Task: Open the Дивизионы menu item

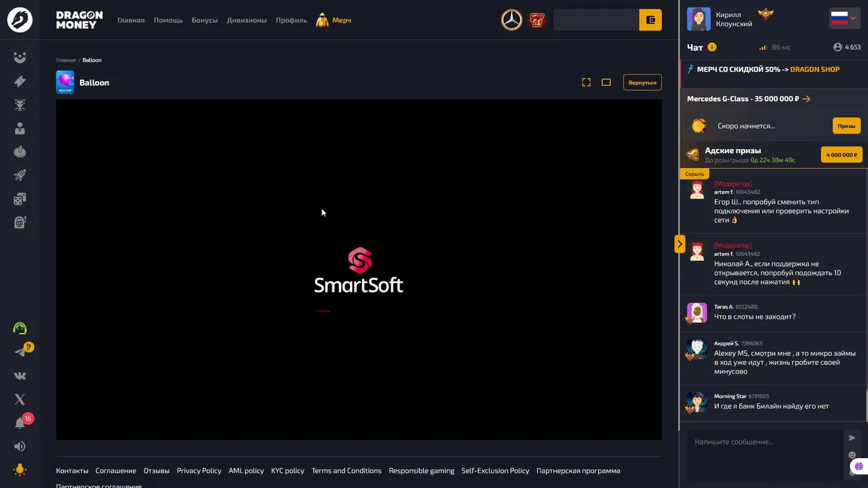Action: tap(247, 20)
